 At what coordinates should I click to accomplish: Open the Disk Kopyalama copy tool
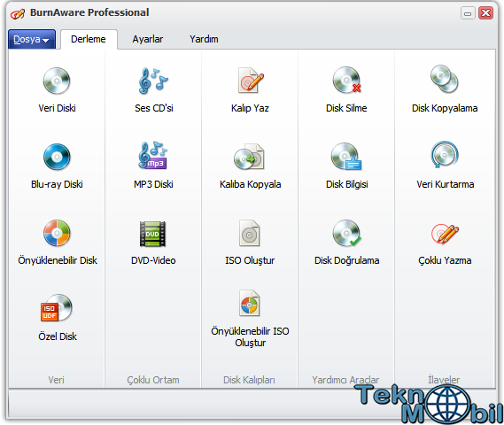click(445, 89)
